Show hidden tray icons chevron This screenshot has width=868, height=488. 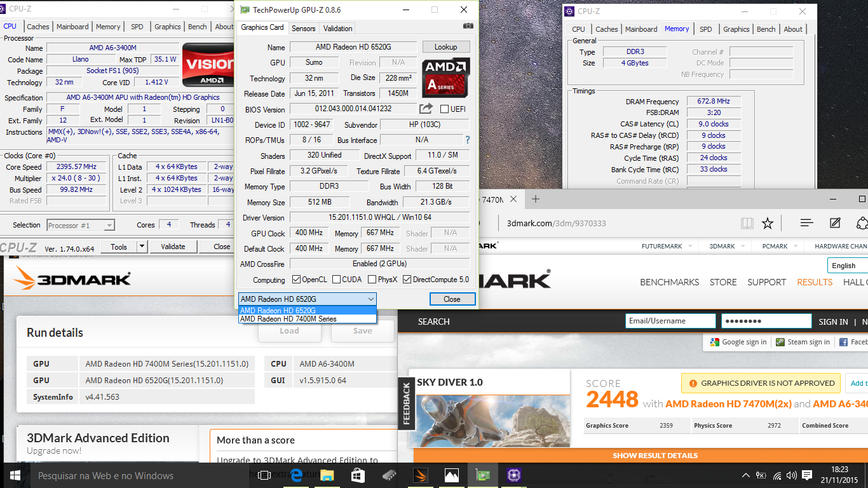pyautogui.click(x=746, y=475)
